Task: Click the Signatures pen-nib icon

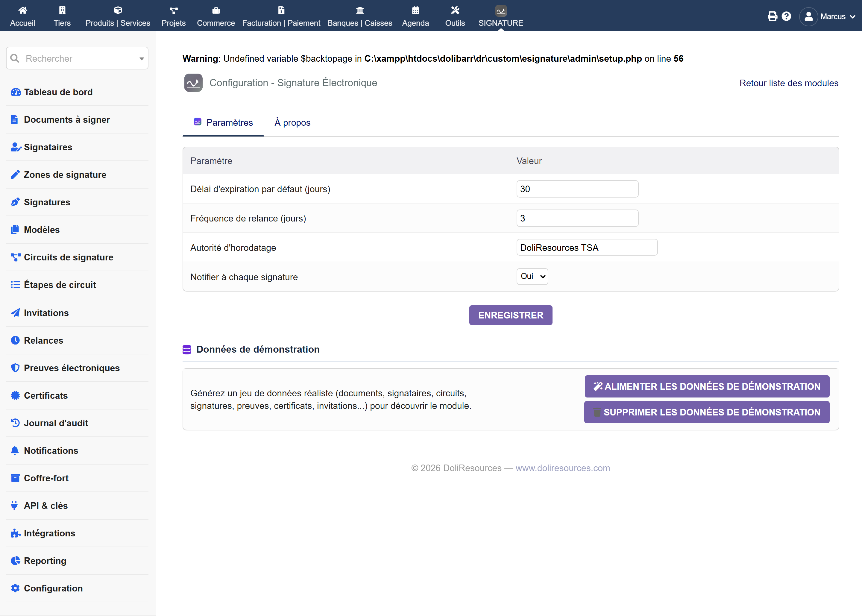Action: point(15,202)
